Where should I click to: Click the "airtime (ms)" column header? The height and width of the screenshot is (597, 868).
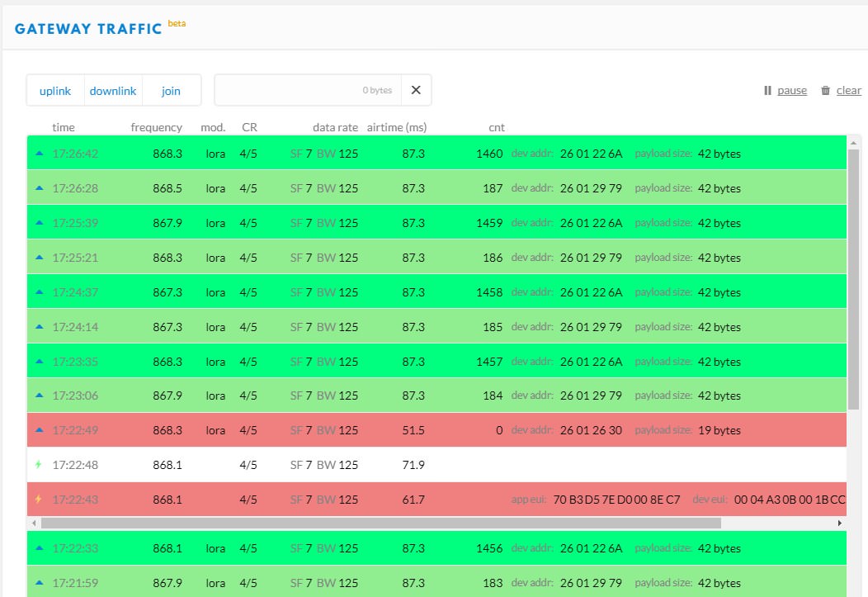[x=397, y=127]
